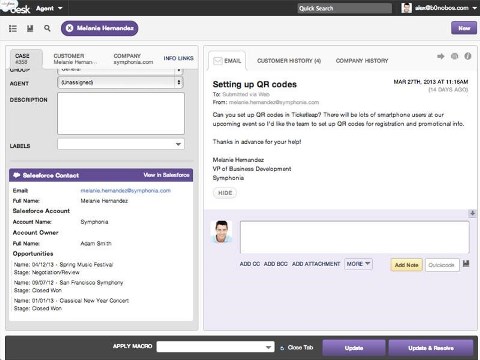Click the save icon beside Quickcode

466,264
